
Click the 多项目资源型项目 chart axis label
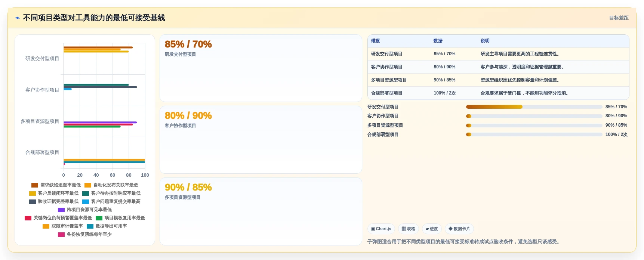click(40, 121)
